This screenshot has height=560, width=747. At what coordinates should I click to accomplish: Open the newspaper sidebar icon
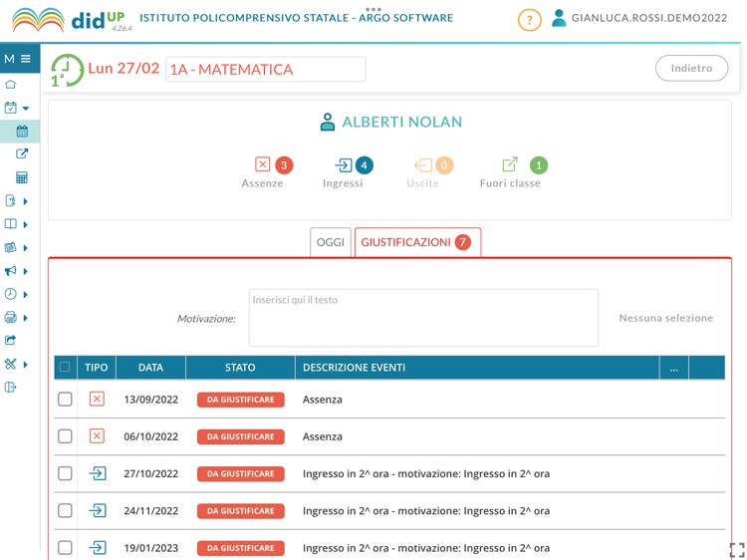click(11, 247)
